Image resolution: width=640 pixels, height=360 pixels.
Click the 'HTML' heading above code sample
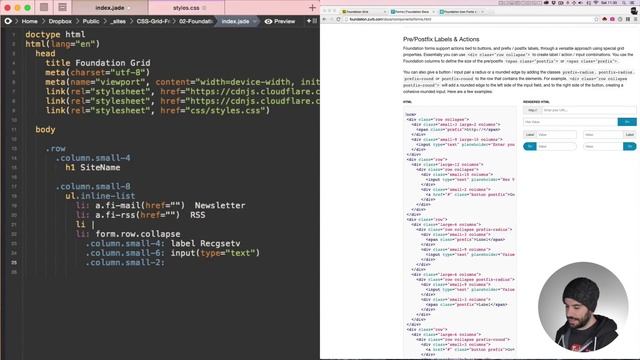point(407,102)
